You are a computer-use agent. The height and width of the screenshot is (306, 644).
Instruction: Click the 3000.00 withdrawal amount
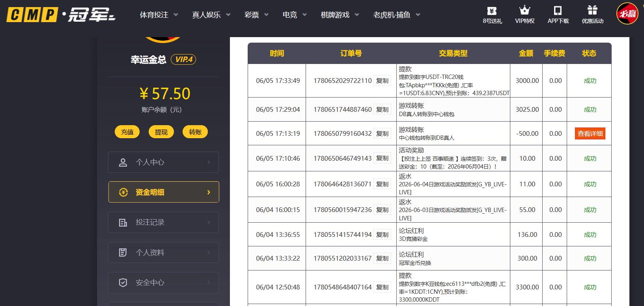tap(527, 81)
